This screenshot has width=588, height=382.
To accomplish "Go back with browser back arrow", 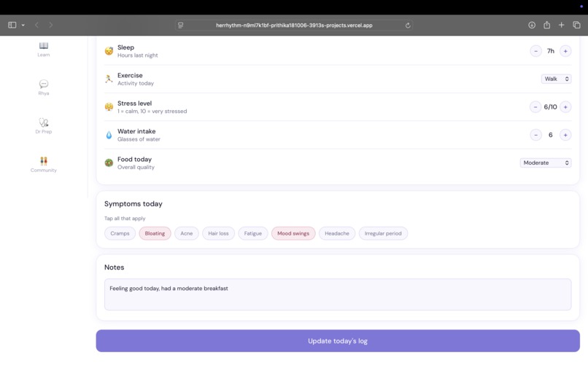I will pos(36,25).
